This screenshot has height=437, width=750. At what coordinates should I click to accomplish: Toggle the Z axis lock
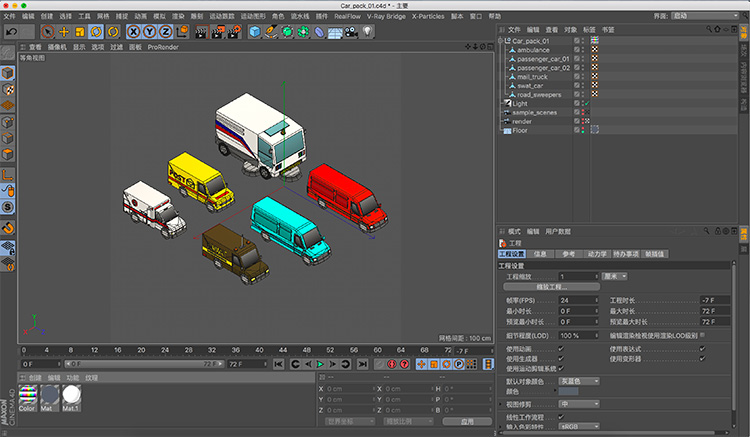(165, 32)
